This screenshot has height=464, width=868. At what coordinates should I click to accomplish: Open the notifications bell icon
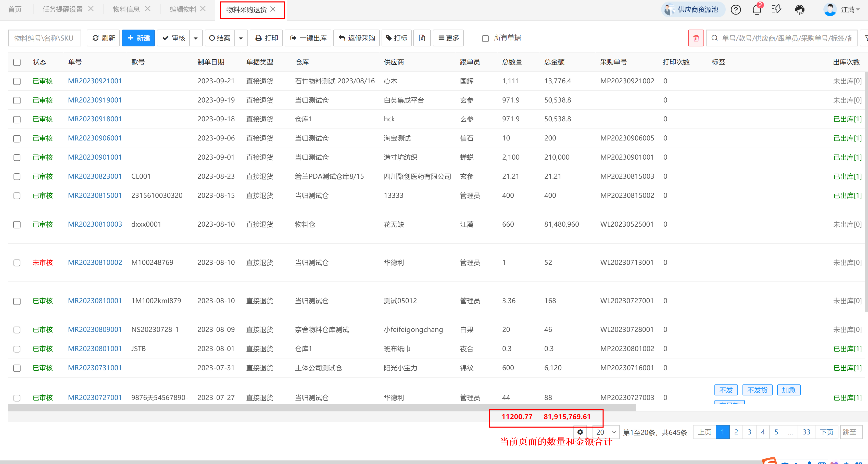(x=757, y=9)
